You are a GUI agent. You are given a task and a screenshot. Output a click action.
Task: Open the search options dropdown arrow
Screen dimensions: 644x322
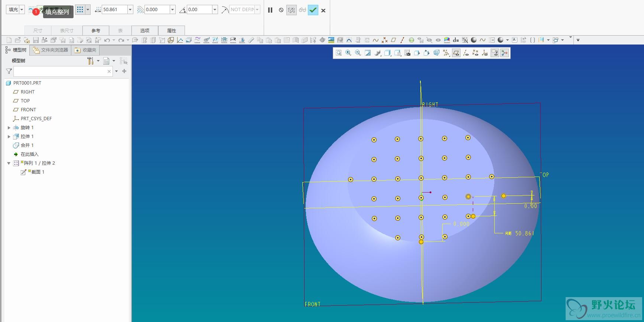117,71
